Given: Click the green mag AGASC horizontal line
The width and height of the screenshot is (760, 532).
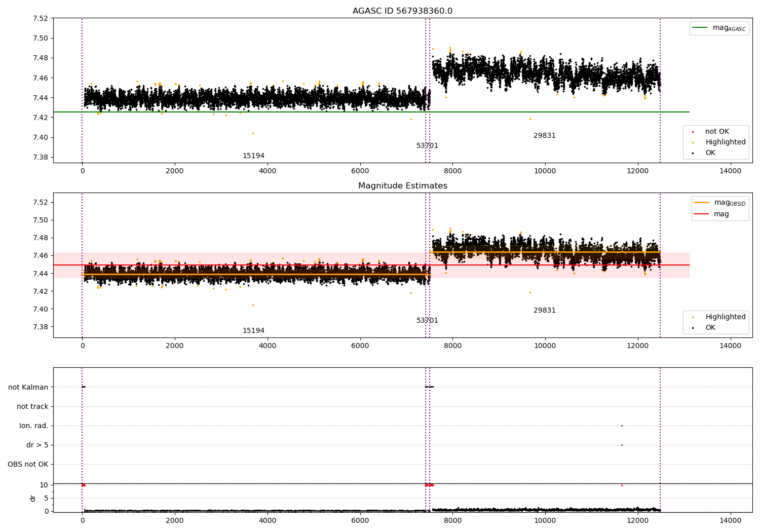Looking at the screenshot, I should (x=371, y=112).
